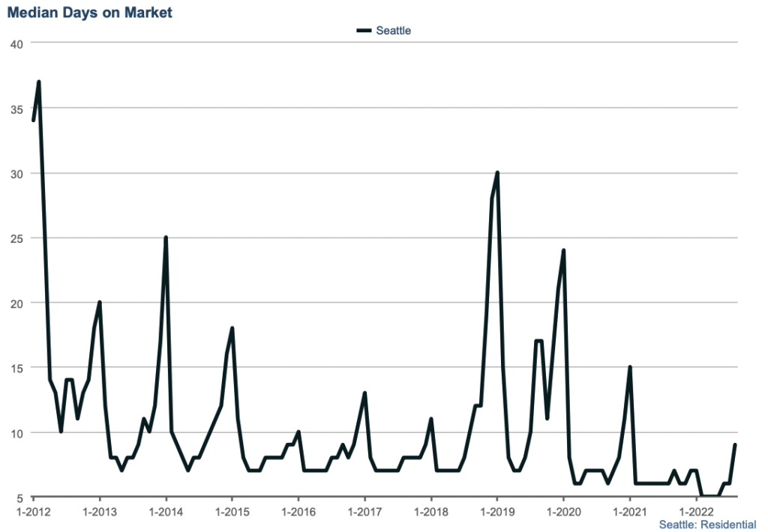Select the 15 y-axis value label
The width and height of the screenshot is (768, 532).
pos(16,368)
